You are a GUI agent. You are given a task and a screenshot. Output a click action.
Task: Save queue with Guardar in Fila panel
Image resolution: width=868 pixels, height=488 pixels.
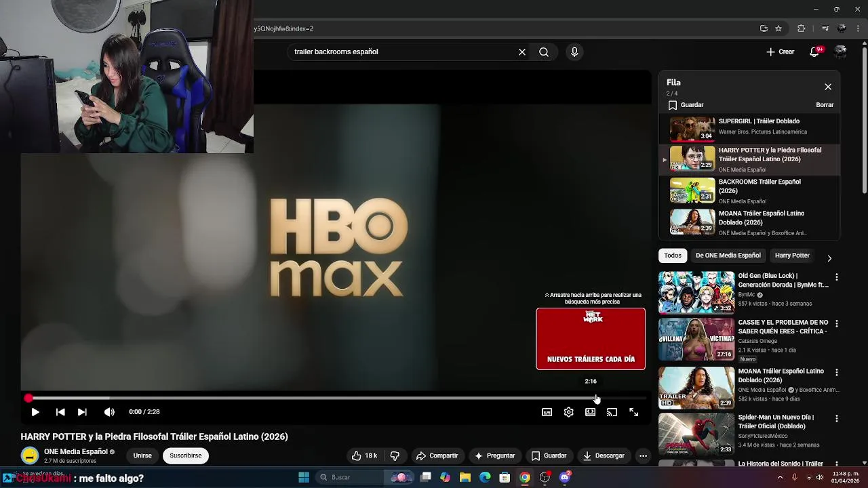point(686,105)
